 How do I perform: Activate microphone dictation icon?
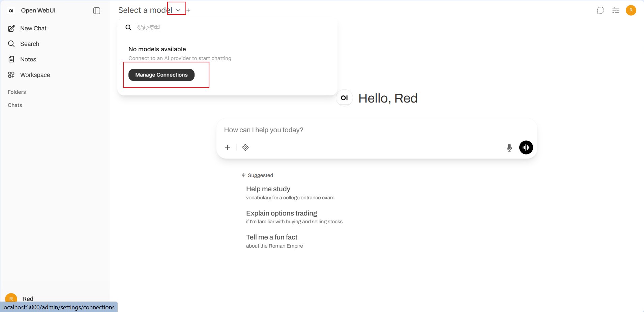coord(509,147)
